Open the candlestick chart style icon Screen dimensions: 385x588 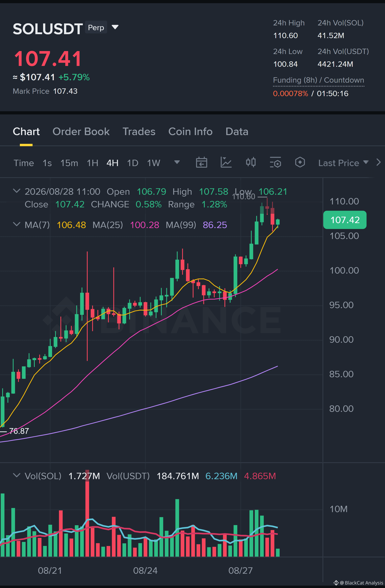click(x=251, y=162)
